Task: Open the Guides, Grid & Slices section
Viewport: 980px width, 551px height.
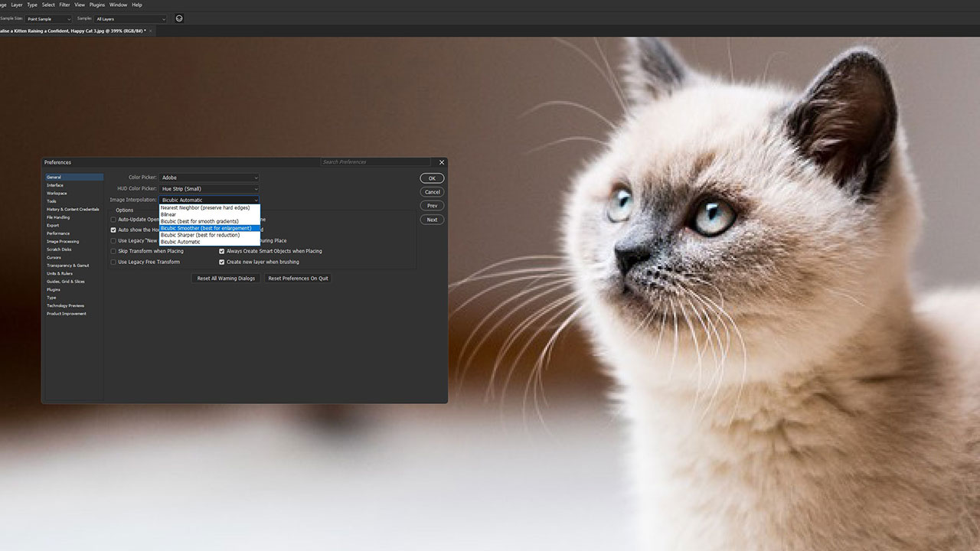Action: click(65, 282)
